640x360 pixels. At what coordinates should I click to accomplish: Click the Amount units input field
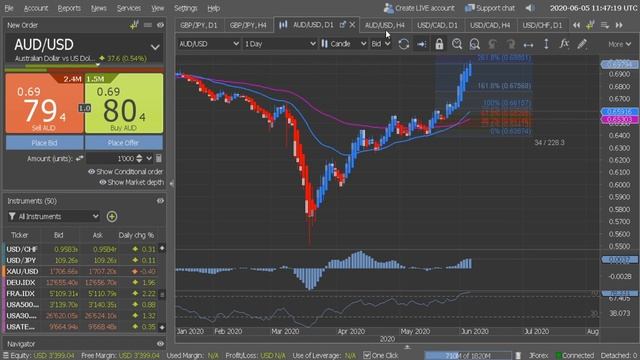point(111,158)
